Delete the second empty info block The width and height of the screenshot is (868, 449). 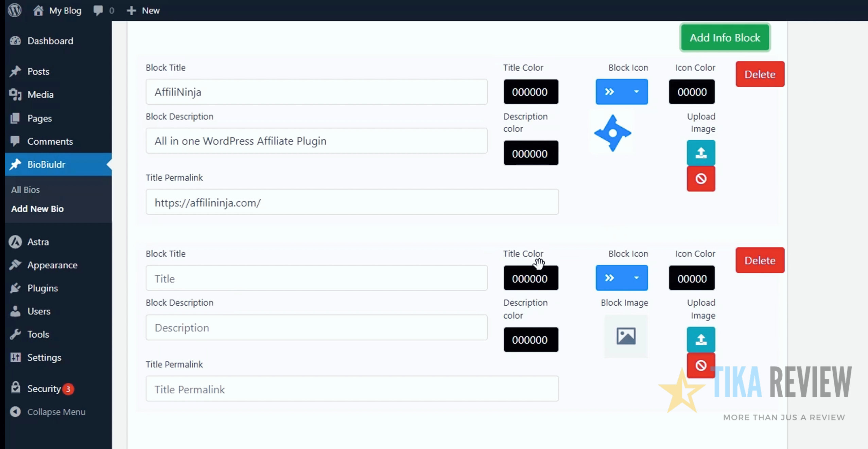click(x=760, y=260)
